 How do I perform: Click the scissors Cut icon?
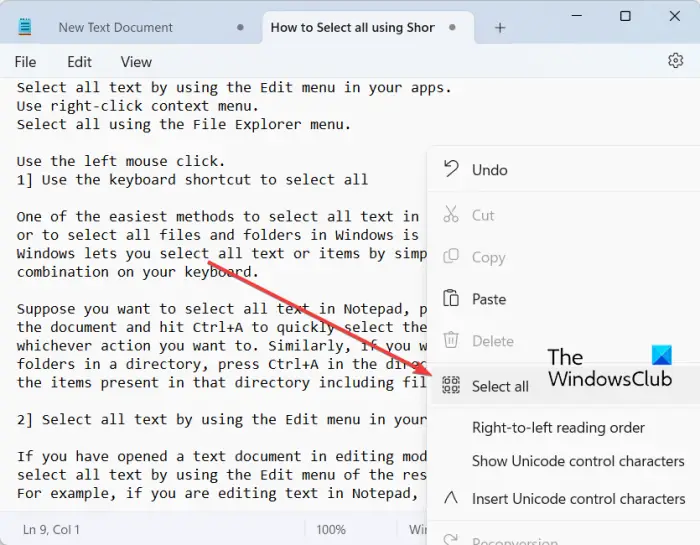point(451,214)
